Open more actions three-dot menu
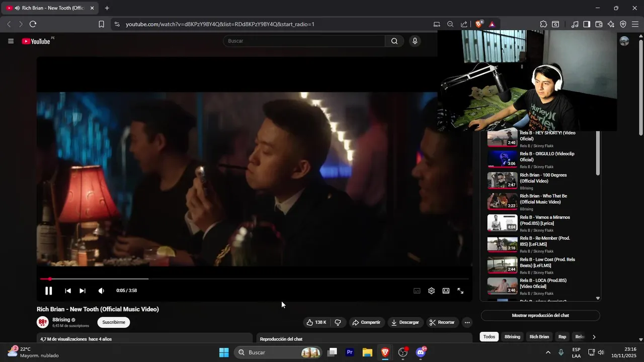 (467, 322)
